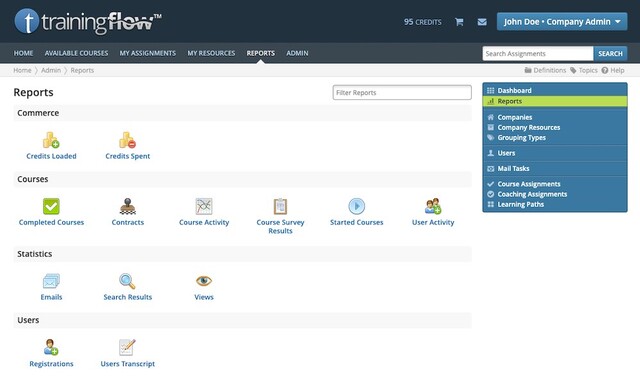Open the Course Assignments sidebar link
Screen dimensions: 640x384
tap(529, 184)
